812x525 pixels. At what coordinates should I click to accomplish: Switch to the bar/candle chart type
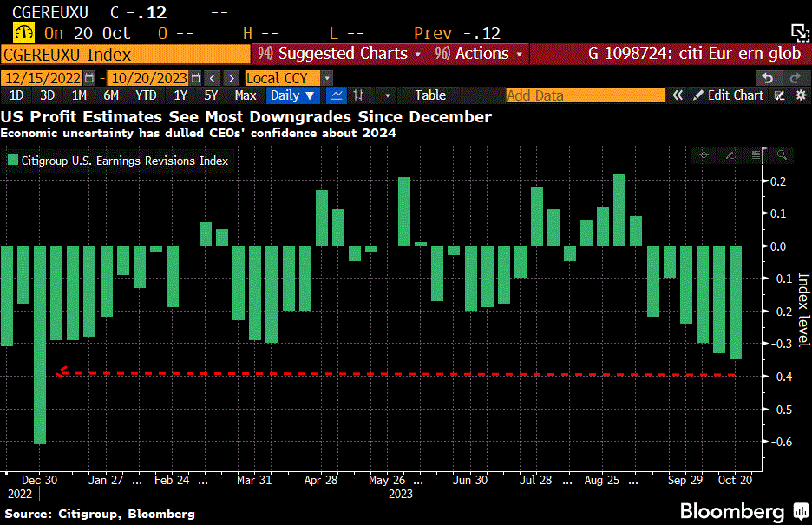pos(358,95)
